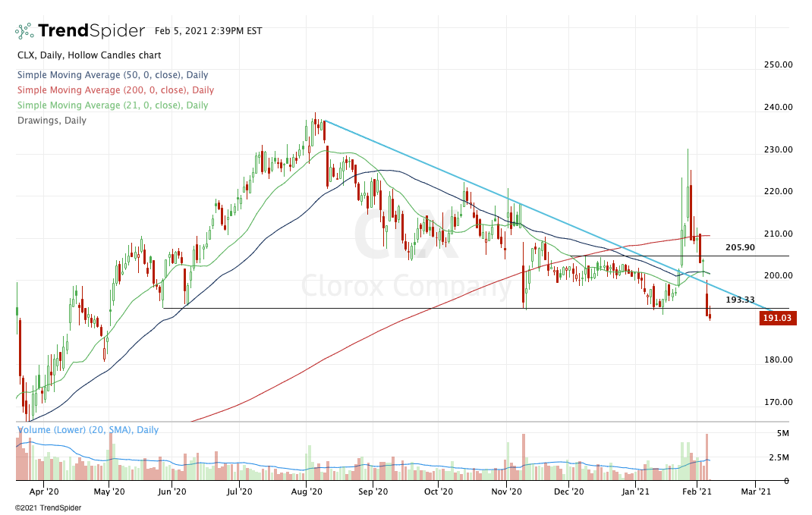Image resolution: width=812 pixels, height=515 pixels.
Task: Click the 180.00 price axis label
Action: (778, 360)
